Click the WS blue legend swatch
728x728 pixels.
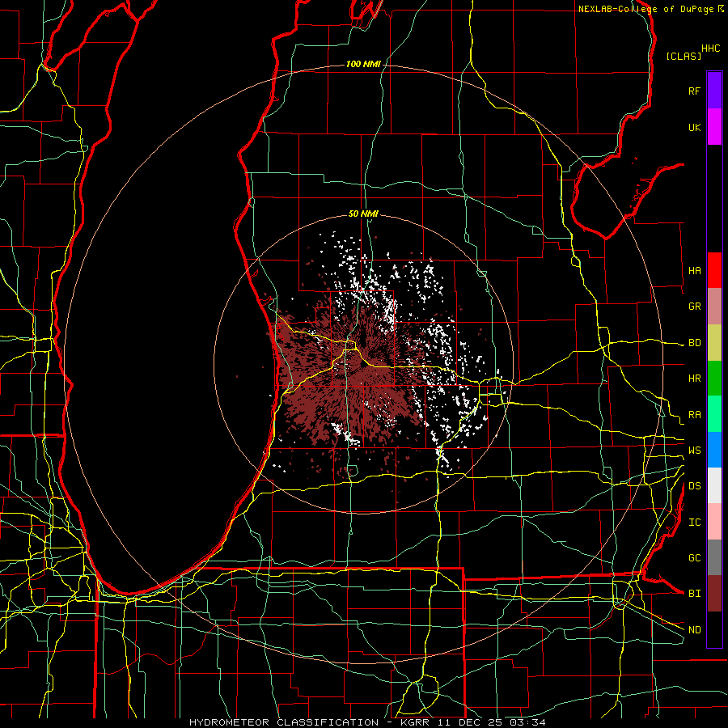pos(714,450)
